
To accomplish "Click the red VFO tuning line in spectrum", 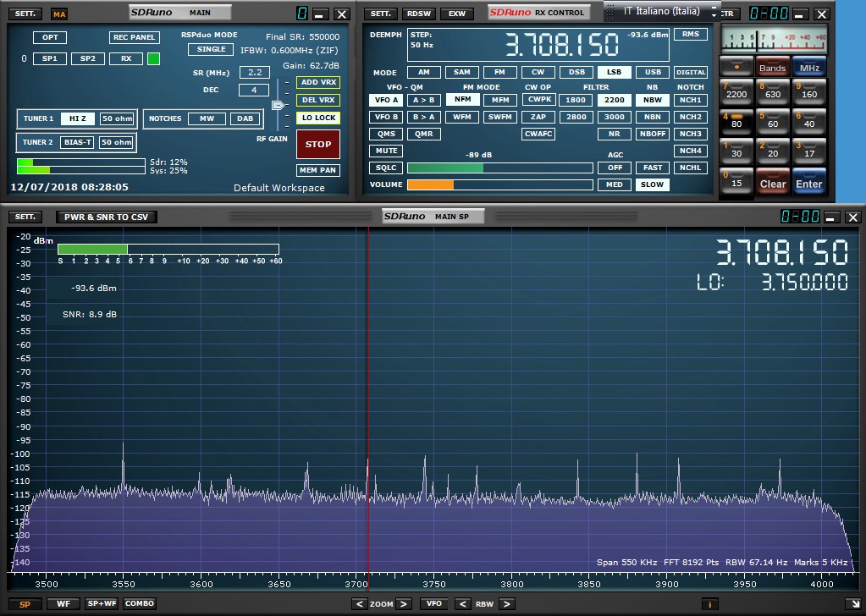I will [368, 400].
